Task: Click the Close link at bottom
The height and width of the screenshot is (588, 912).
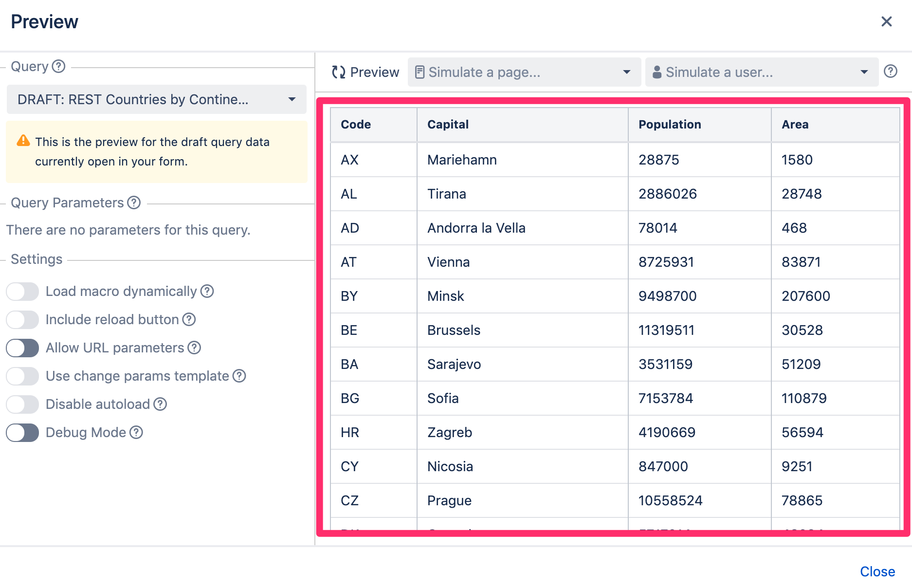Action: [x=877, y=571]
